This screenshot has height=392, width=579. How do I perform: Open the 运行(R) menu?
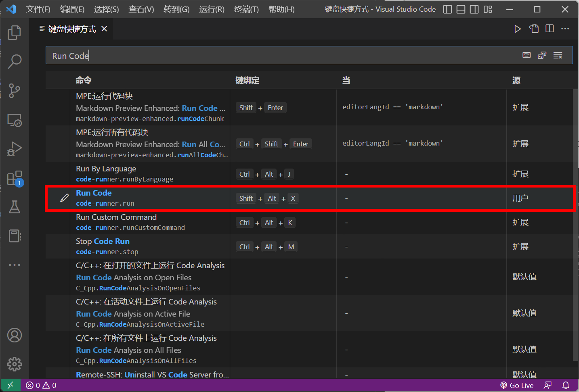212,9
